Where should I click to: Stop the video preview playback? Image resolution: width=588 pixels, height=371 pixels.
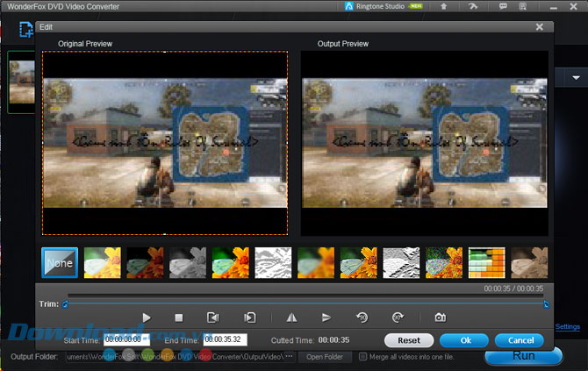[x=179, y=317]
